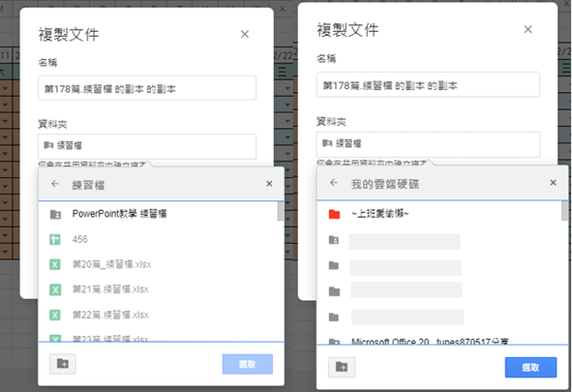The width and height of the screenshot is (572, 392).
Task: Go back from 練習檔 folder using arrow
Action: tap(55, 184)
